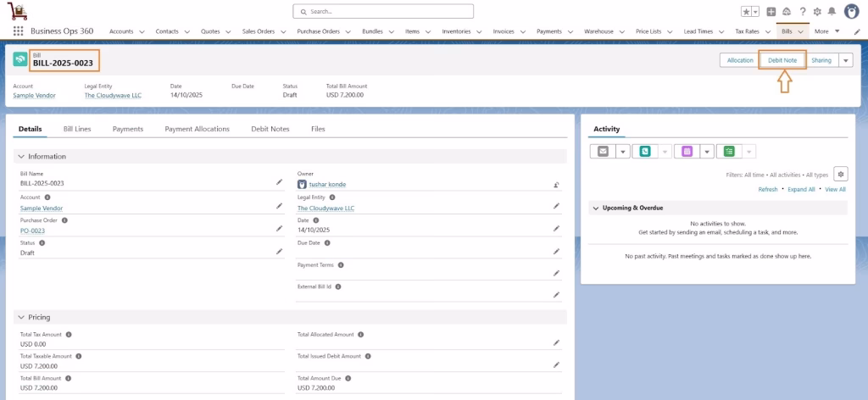The height and width of the screenshot is (400, 868).
Task: Open the App Launcher grid icon
Action: (18, 31)
